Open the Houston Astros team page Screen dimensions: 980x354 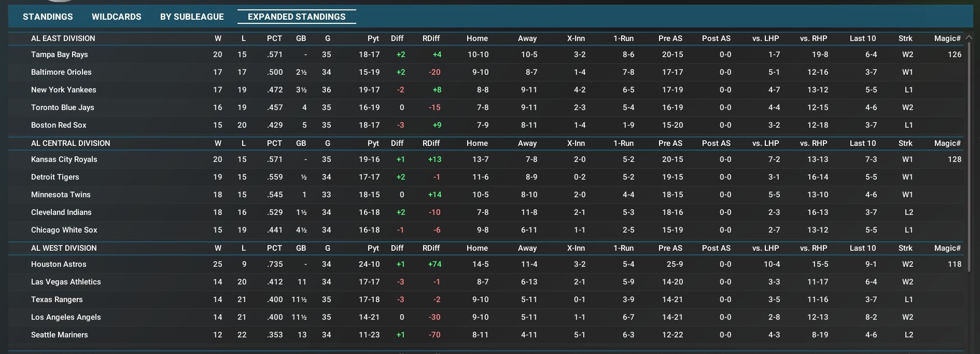[x=59, y=264]
